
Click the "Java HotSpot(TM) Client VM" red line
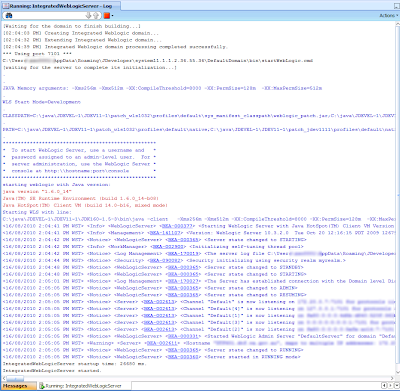(x=85, y=205)
